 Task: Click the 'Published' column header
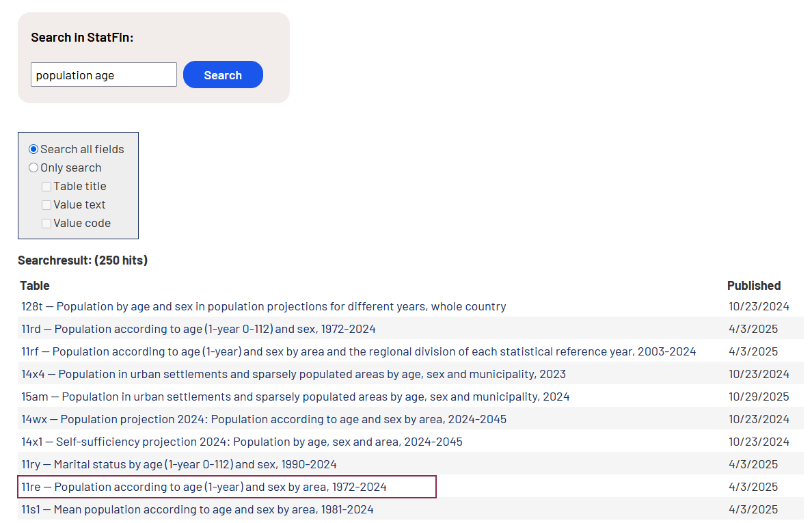753,285
